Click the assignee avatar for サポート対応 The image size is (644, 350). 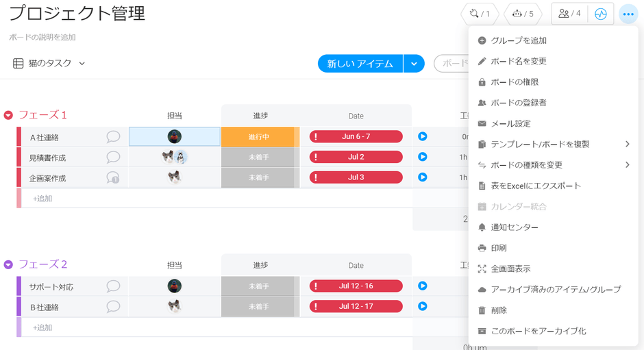point(175,286)
